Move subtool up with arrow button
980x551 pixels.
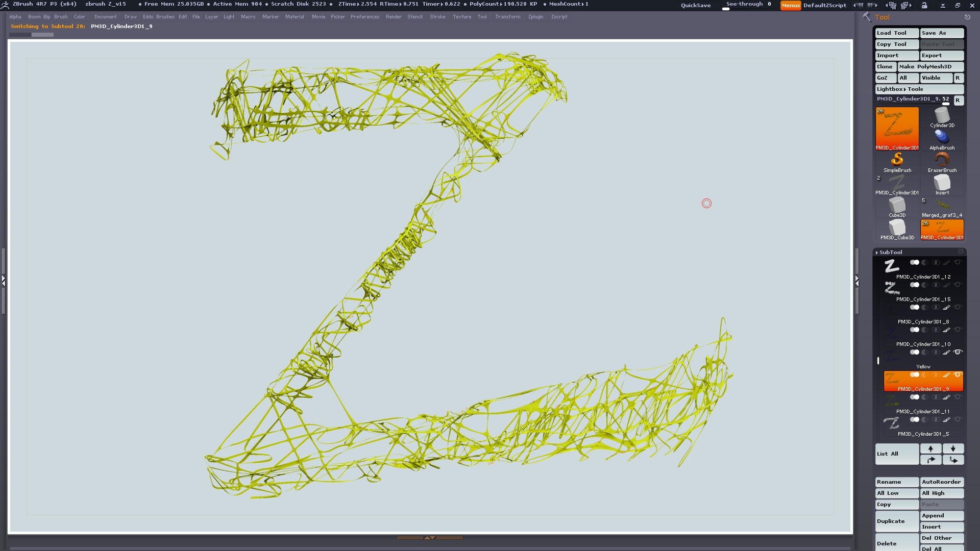[x=930, y=448]
